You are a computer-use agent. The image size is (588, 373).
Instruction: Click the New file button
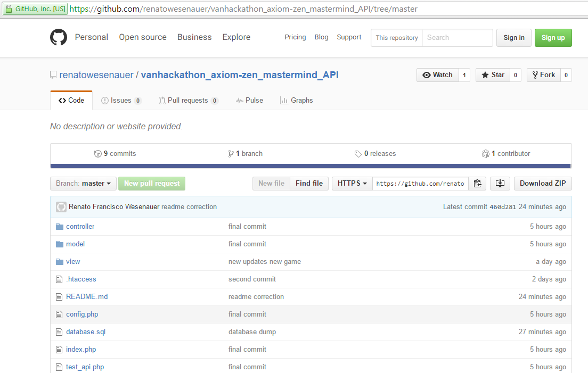click(x=272, y=184)
